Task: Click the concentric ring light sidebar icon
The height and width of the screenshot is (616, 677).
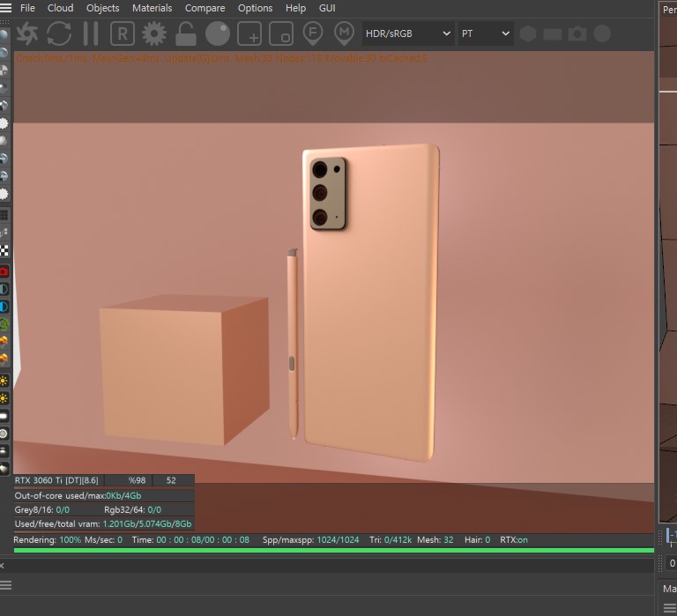Action: point(4,434)
